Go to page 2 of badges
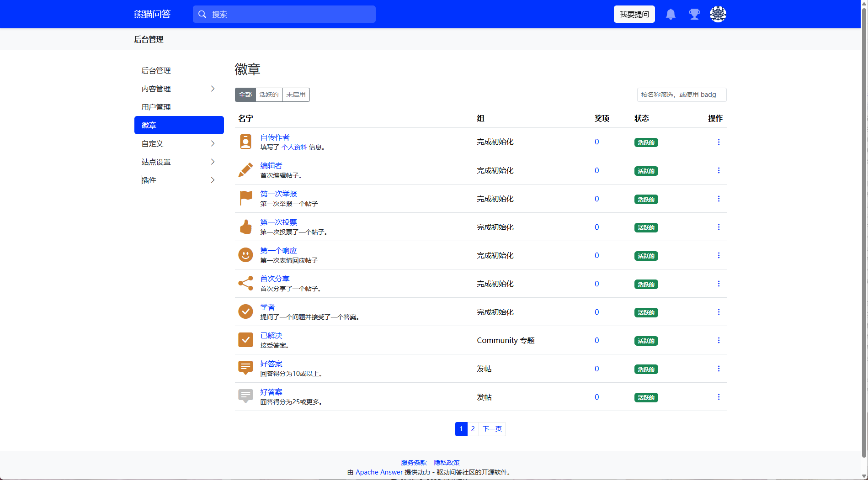Viewport: 868px width, 480px height. coord(473,429)
